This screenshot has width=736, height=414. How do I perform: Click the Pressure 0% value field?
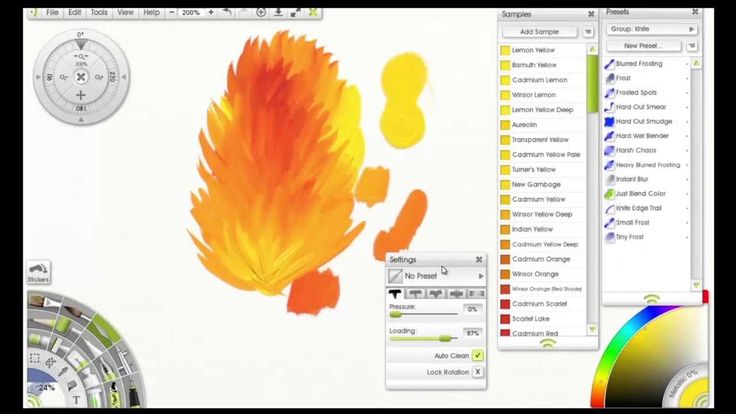pos(472,309)
